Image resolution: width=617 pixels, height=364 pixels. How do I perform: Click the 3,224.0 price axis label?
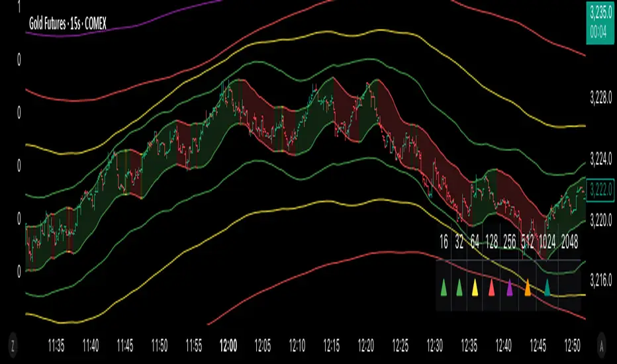601,159
